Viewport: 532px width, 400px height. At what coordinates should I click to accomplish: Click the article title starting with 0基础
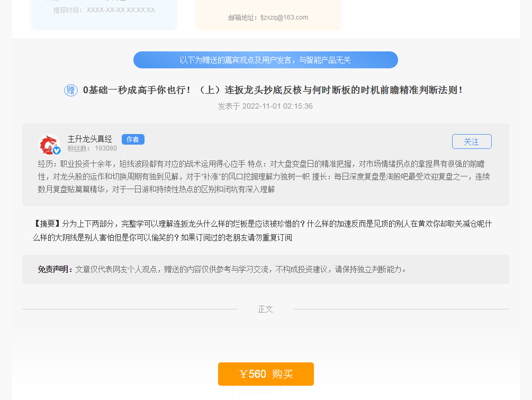[273, 90]
